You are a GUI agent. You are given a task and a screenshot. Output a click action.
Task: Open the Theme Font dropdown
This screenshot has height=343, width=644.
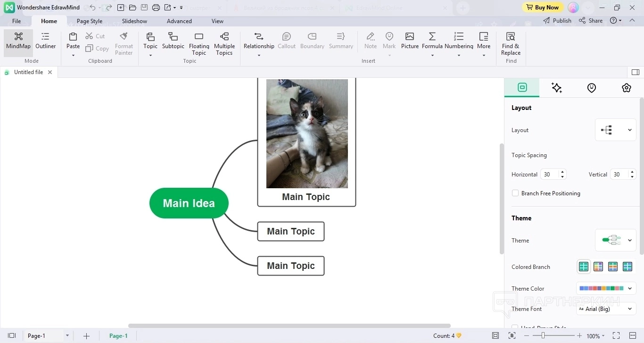[606, 309]
